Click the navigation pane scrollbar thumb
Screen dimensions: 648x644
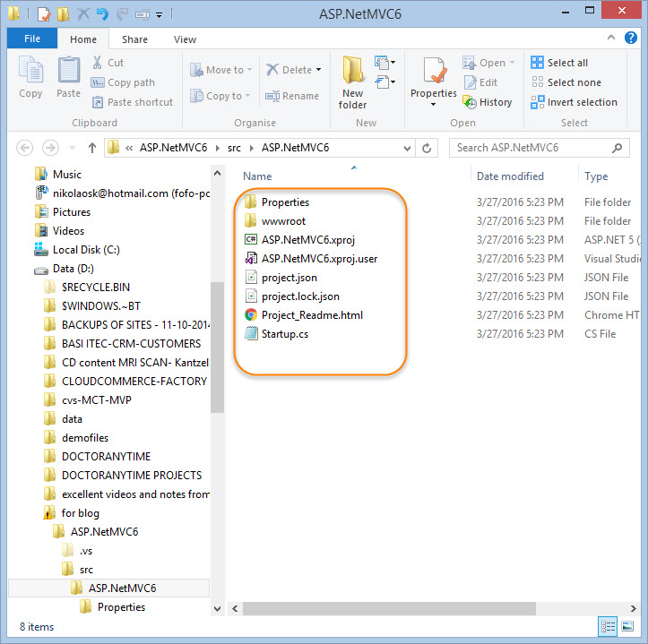[x=218, y=347]
